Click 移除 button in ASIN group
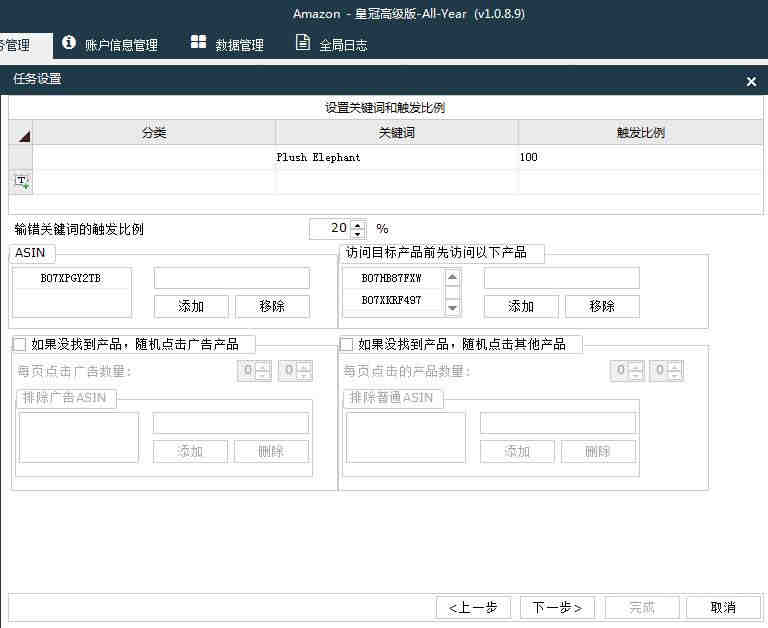Viewport: 768px width, 628px height. [272, 306]
